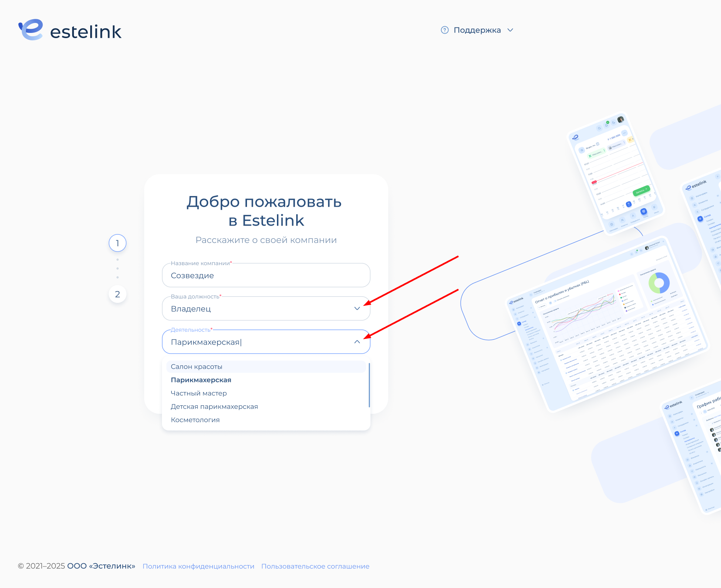Click ООО «Эстелинк» footer text
721x588 pixels.
pos(101,566)
